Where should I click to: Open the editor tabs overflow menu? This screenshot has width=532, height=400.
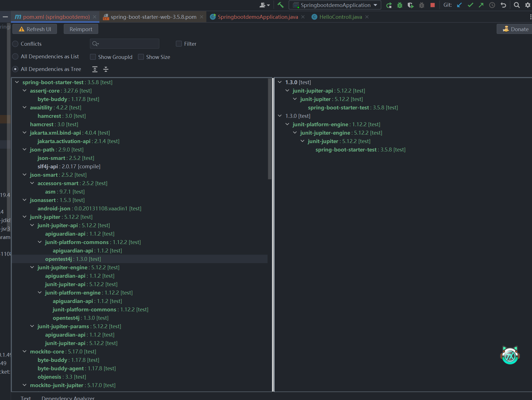click(530, 17)
